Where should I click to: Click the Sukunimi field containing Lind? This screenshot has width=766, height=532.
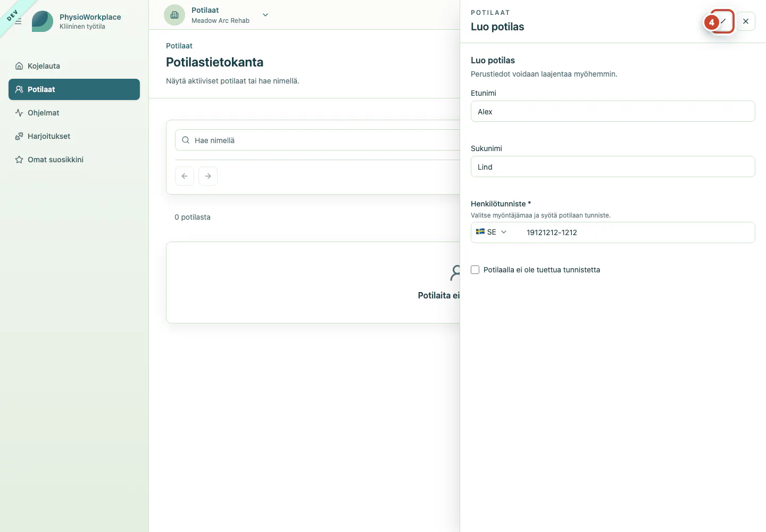(x=613, y=167)
